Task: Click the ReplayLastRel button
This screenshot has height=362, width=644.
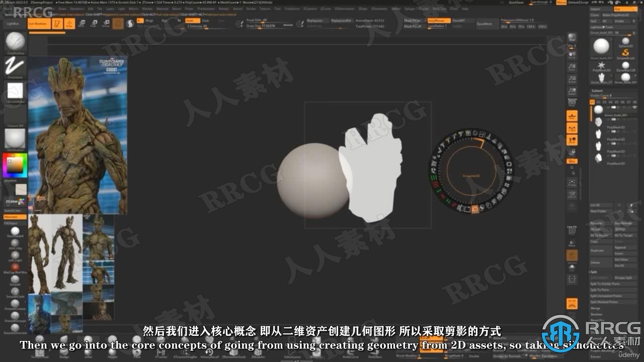Action: tap(341, 21)
